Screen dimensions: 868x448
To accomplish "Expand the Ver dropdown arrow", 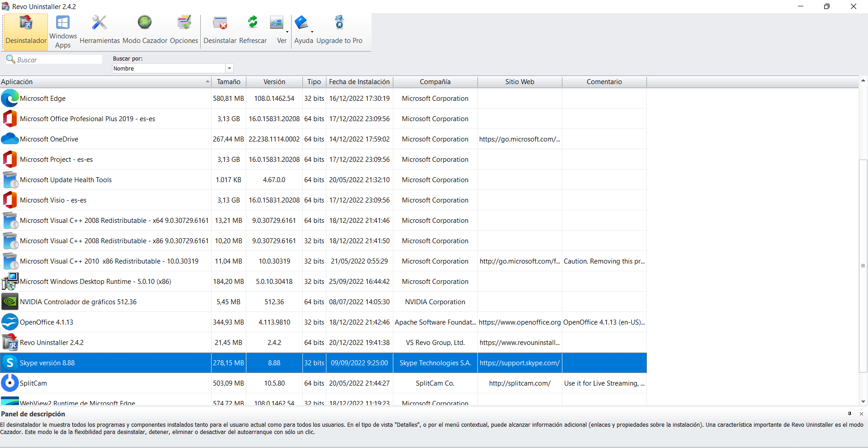I will coord(287,32).
